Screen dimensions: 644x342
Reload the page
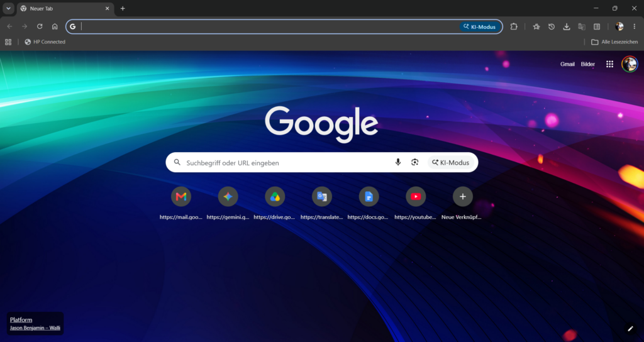point(40,26)
